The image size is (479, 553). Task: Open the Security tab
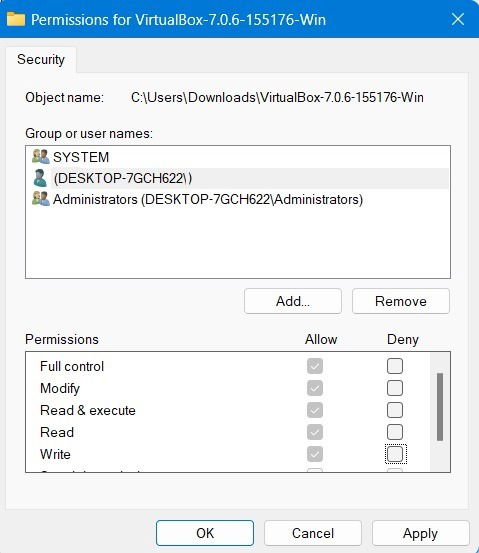[x=41, y=59]
